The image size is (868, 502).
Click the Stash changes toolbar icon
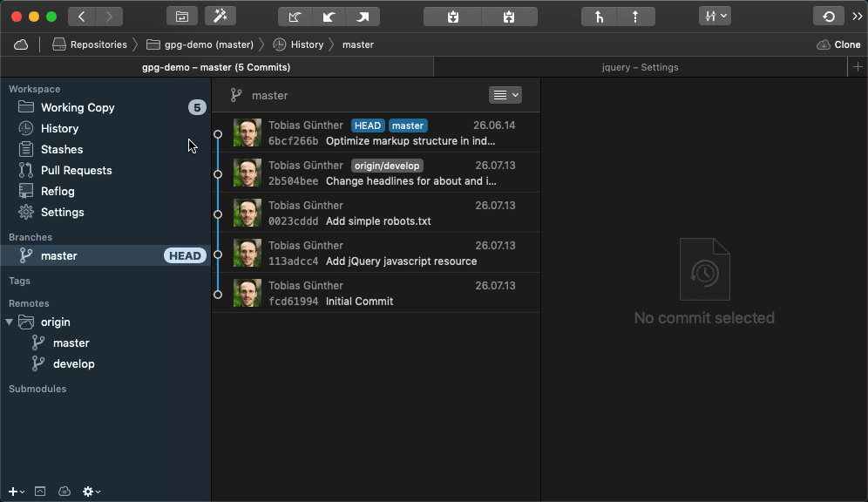(x=452, y=17)
